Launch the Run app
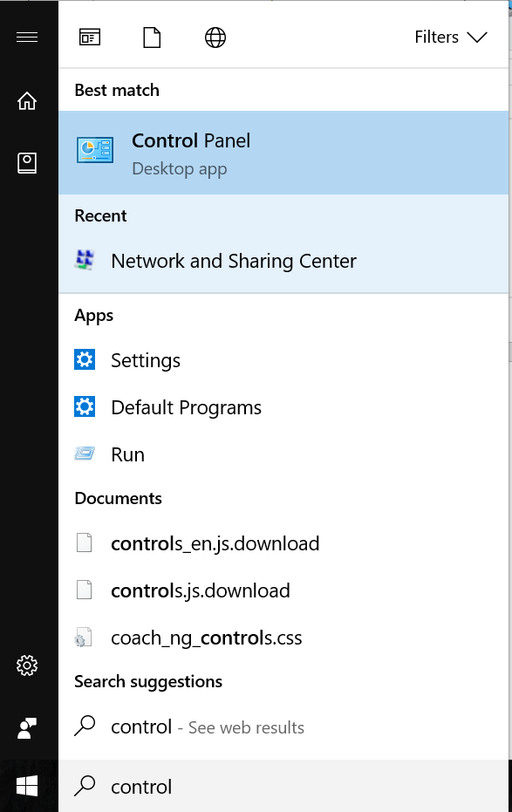512x812 pixels. pyautogui.click(x=283, y=454)
